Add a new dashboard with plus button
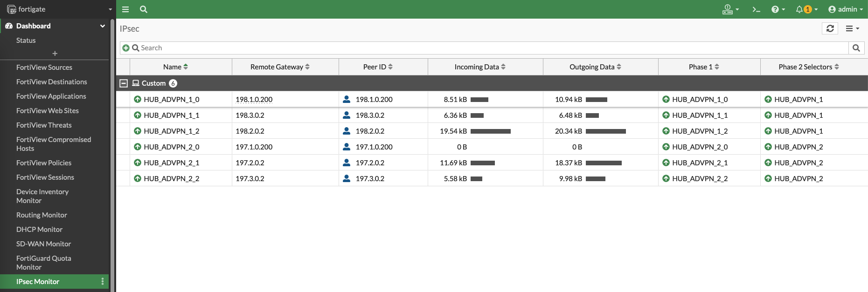 click(55, 54)
